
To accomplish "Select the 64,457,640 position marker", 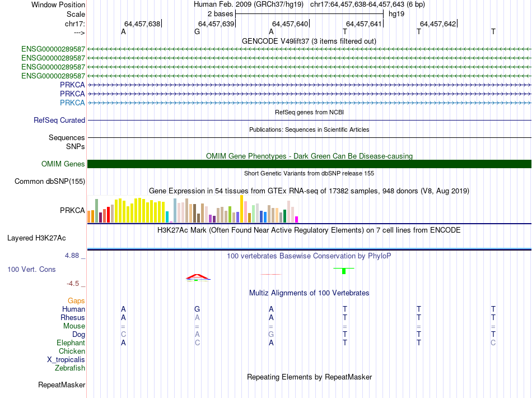I will 290,24.
